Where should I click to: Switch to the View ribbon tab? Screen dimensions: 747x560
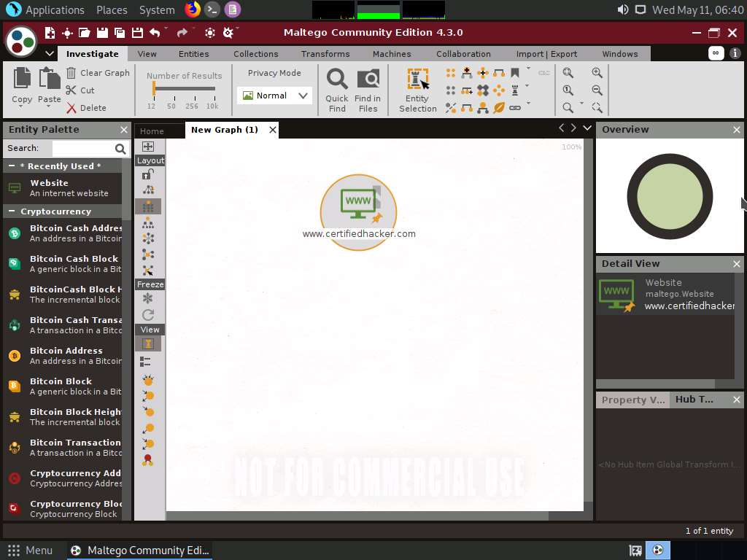pos(147,54)
